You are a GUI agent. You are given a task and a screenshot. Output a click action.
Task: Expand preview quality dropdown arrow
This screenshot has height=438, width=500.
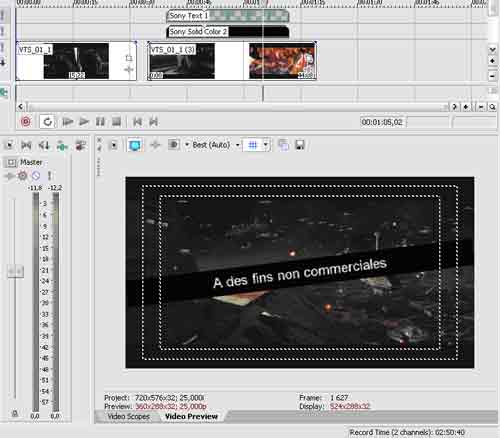tap(237, 145)
